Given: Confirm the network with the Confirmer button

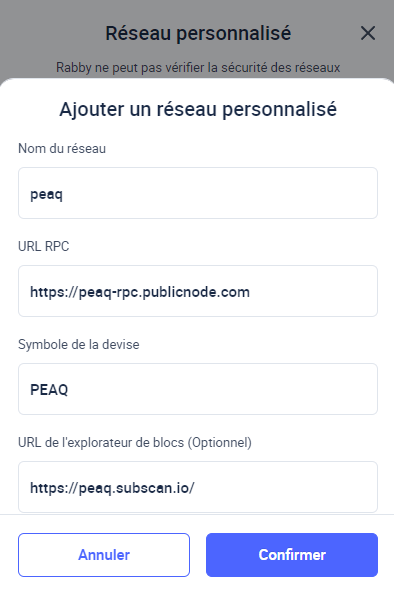Looking at the screenshot, I should point(292,555).
